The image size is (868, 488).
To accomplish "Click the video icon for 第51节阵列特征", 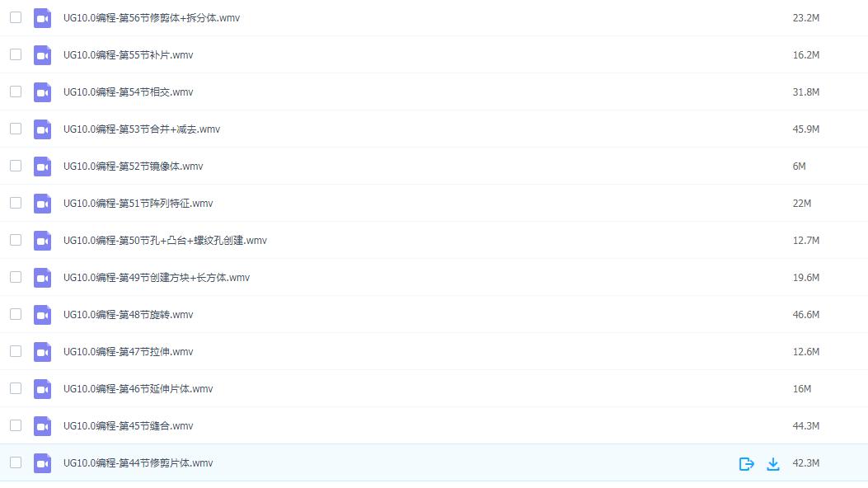I will point(42,204).
